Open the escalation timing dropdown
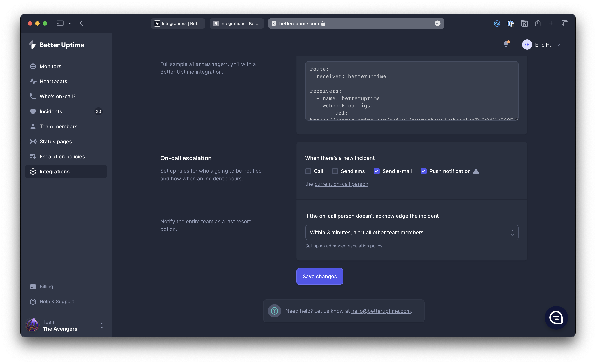 point(412,232)
